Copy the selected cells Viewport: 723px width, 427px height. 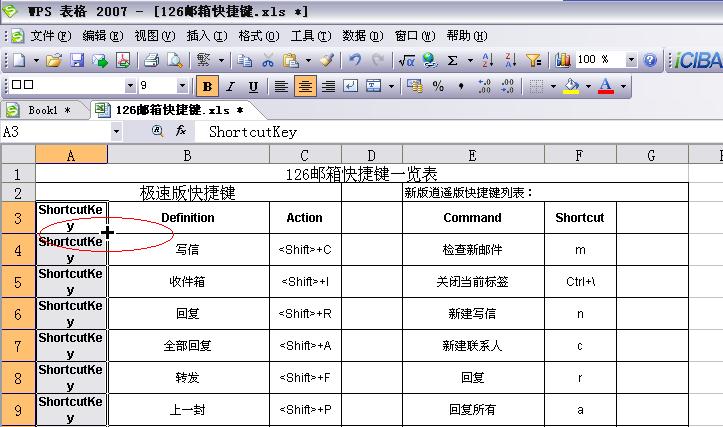[244, 60]
